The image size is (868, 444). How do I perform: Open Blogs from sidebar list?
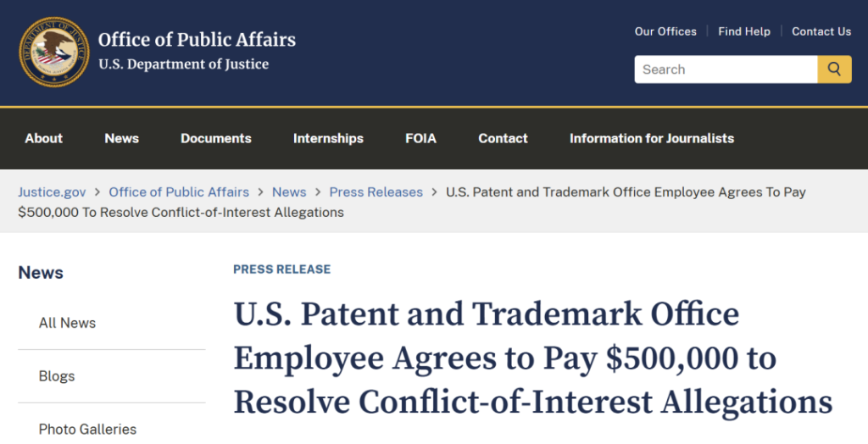tap(57, 376)
